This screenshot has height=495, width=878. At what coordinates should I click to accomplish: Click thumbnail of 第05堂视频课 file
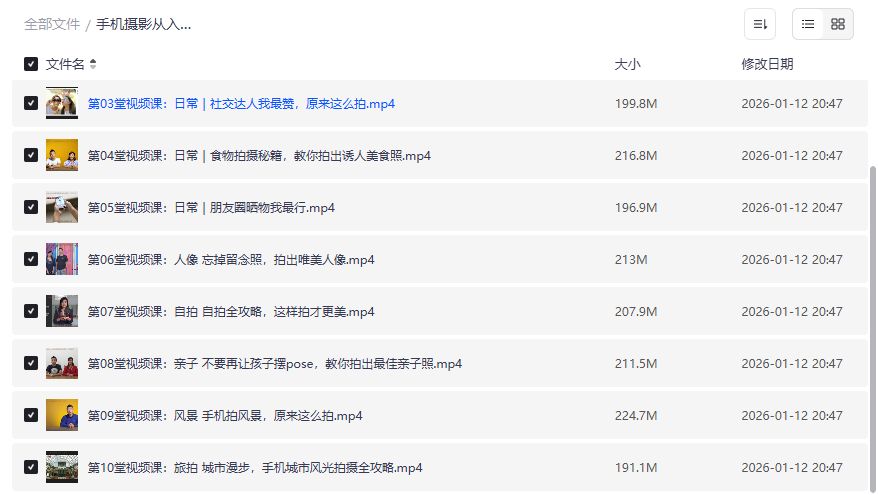(62, 207)
